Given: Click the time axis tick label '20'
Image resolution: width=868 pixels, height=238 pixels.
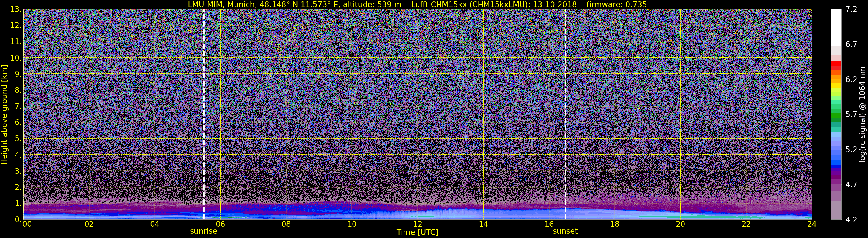Looking at the screenshot, I should coord(680,224).
